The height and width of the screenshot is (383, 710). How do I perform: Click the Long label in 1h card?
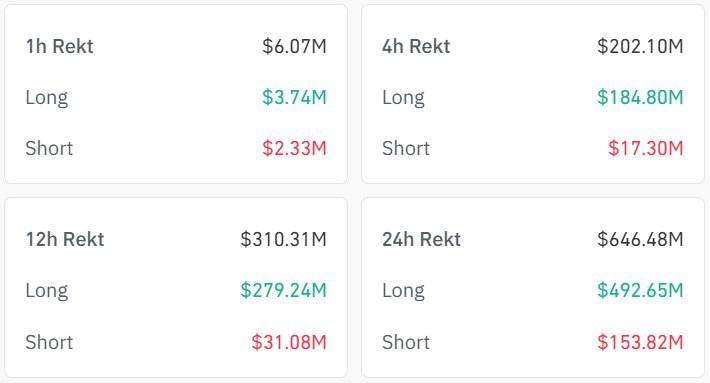[x=47, y=98]
